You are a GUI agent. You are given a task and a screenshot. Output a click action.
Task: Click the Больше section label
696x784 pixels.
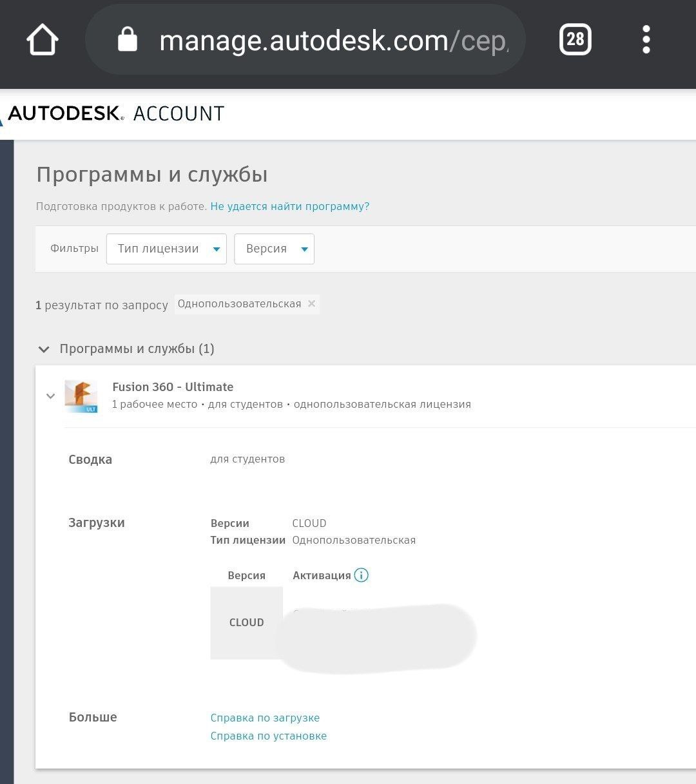pos(93,717)
